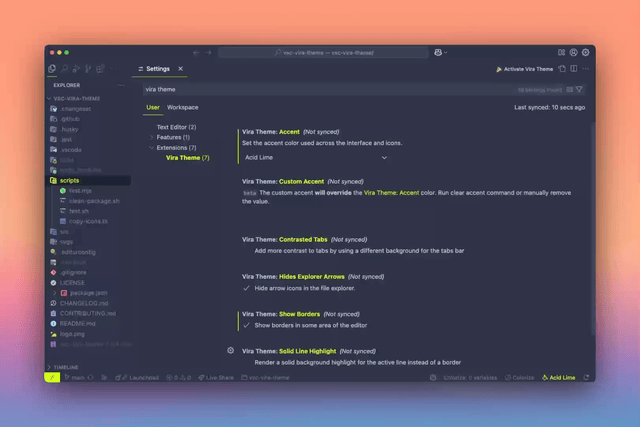Go forward using the title bar right arrow

coord(209,53)
